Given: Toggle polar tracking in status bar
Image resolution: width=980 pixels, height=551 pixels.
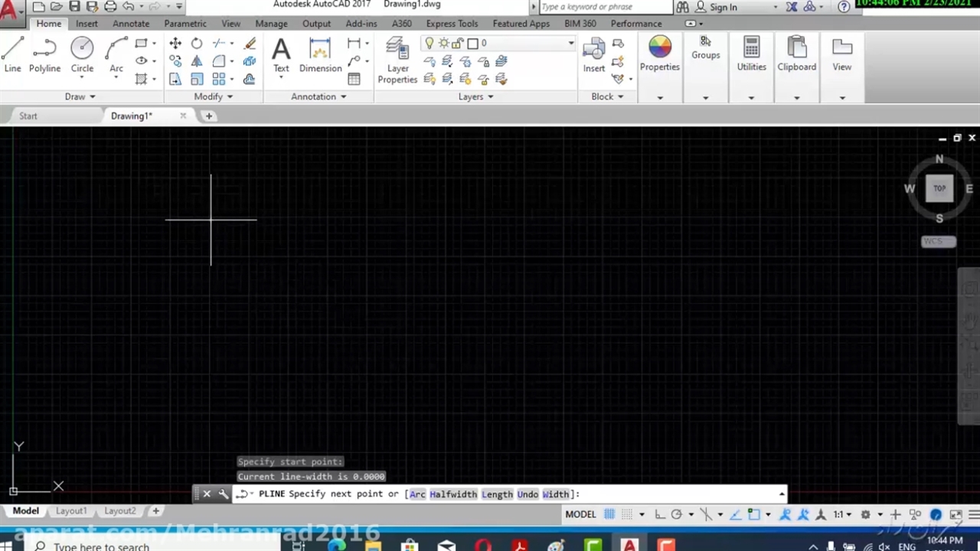Looking at the screenshot, I should point(677,514).
